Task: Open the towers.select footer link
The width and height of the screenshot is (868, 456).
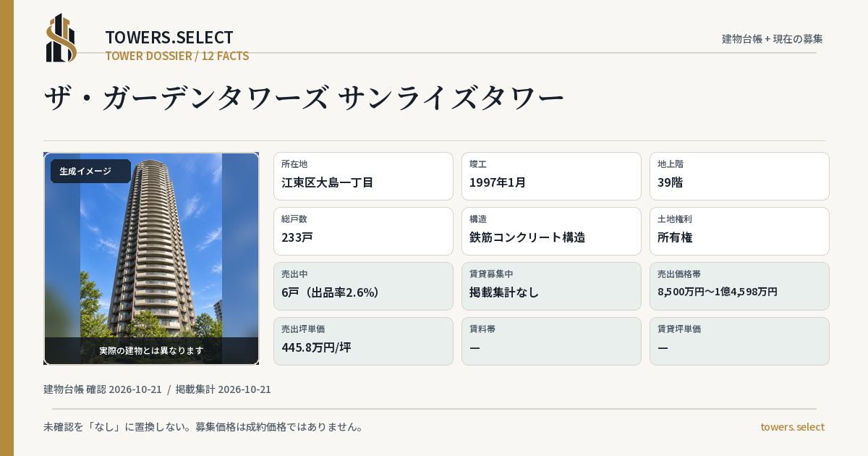Action: click(x=792, y=427)
